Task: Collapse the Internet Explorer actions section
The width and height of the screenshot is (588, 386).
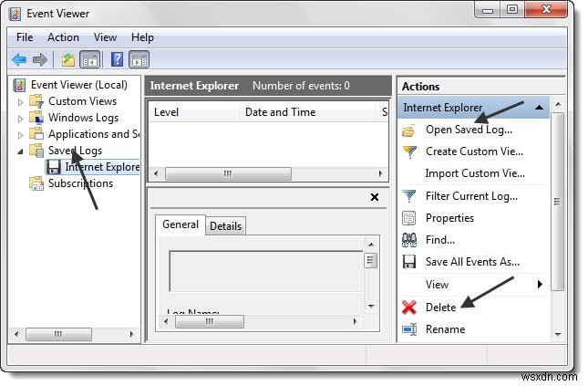Action: point(540,108)
